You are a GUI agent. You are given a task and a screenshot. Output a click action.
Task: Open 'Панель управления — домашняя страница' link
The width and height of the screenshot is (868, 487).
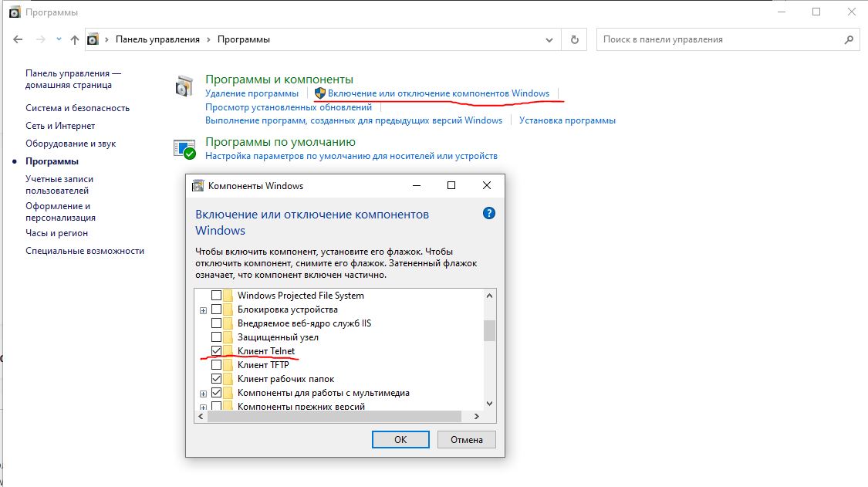click(x=73, y=79)
